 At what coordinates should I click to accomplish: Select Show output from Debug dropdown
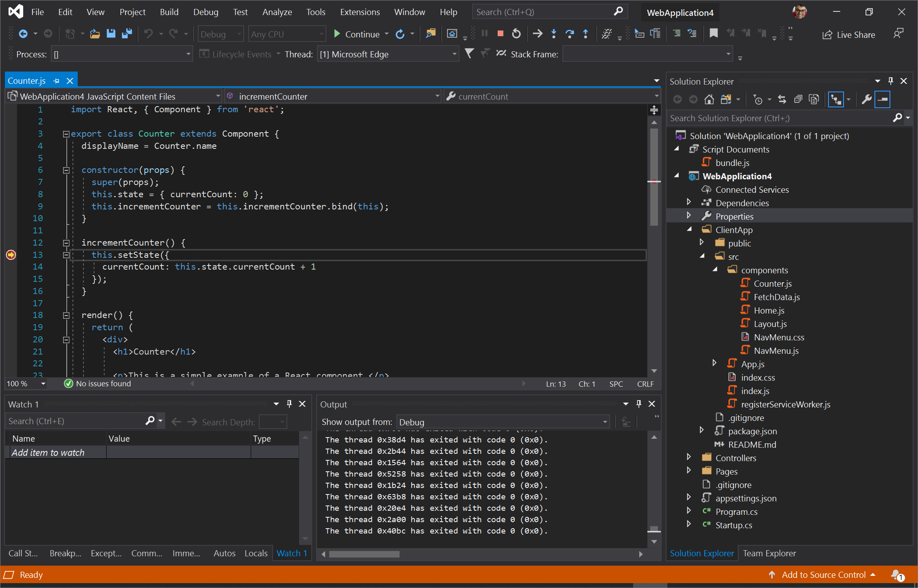coord(501,421)
